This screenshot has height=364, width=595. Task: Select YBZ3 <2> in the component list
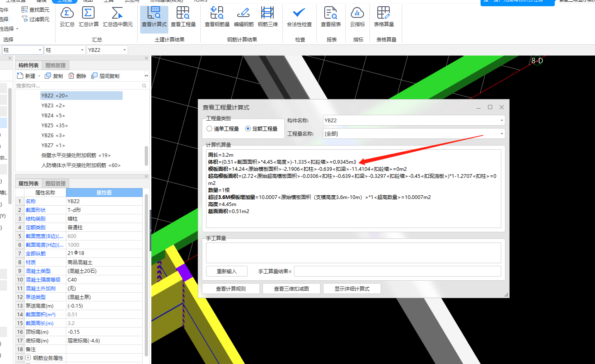pyautogui.click(x=53, y=106)
